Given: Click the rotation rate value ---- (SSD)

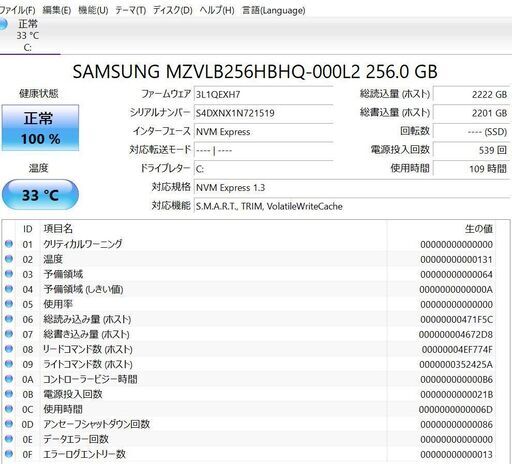Looking at the screenshot, I should coord(471,132).
